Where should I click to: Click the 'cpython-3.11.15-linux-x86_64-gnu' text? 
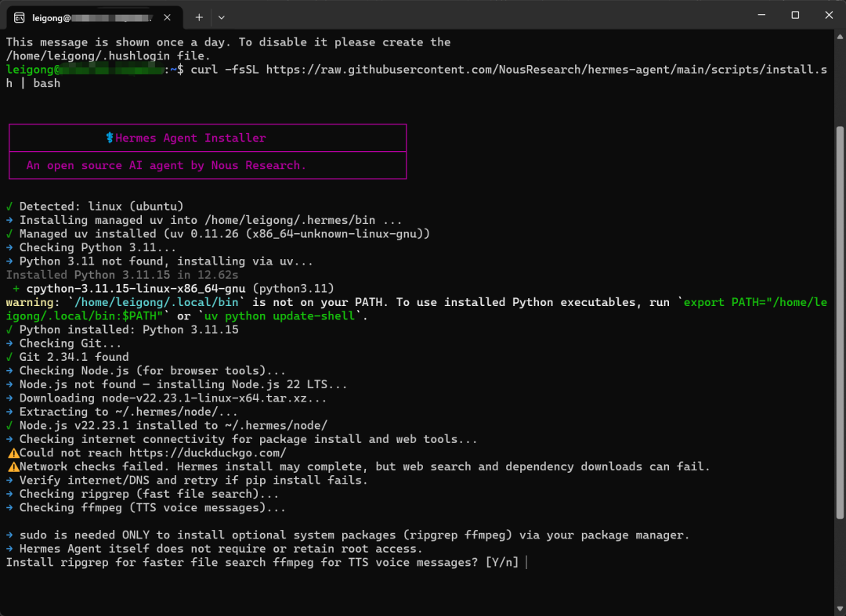pos(136,288)
